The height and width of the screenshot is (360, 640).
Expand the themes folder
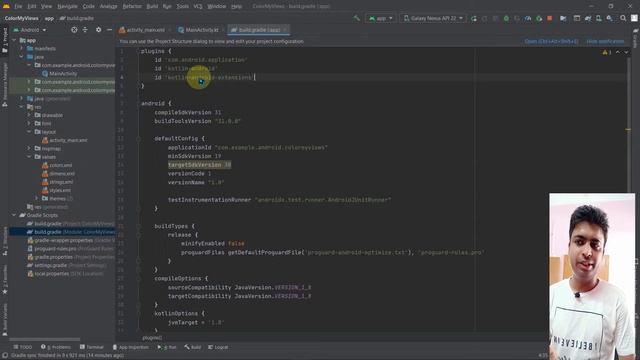point(36,198)
